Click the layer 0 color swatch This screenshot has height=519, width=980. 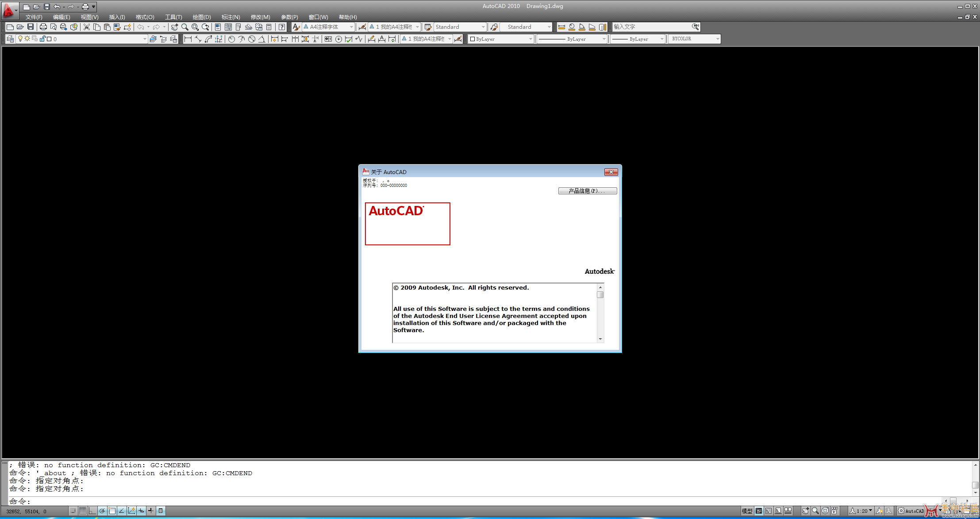click(x=49, y=39)
